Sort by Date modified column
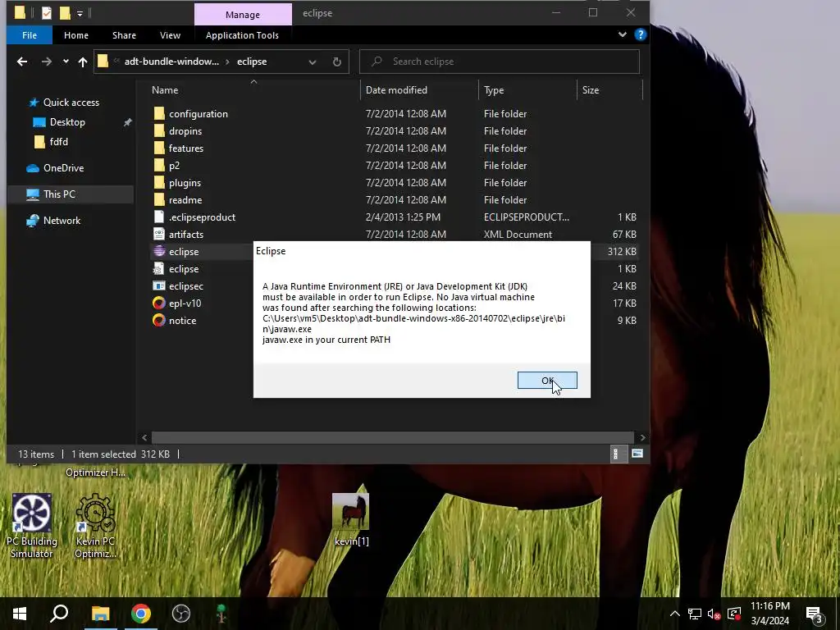Screen dimensions: 840x630 [396, 90]
